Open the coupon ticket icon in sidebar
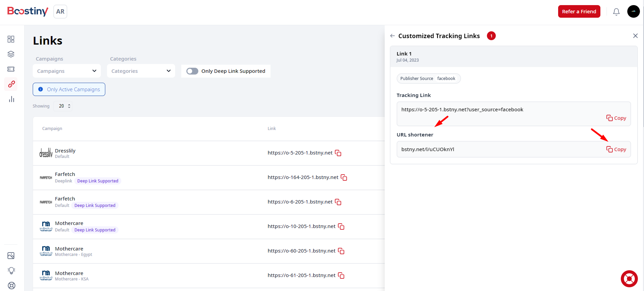Viewport: 644px width, 291px height. tap(11, 69)
